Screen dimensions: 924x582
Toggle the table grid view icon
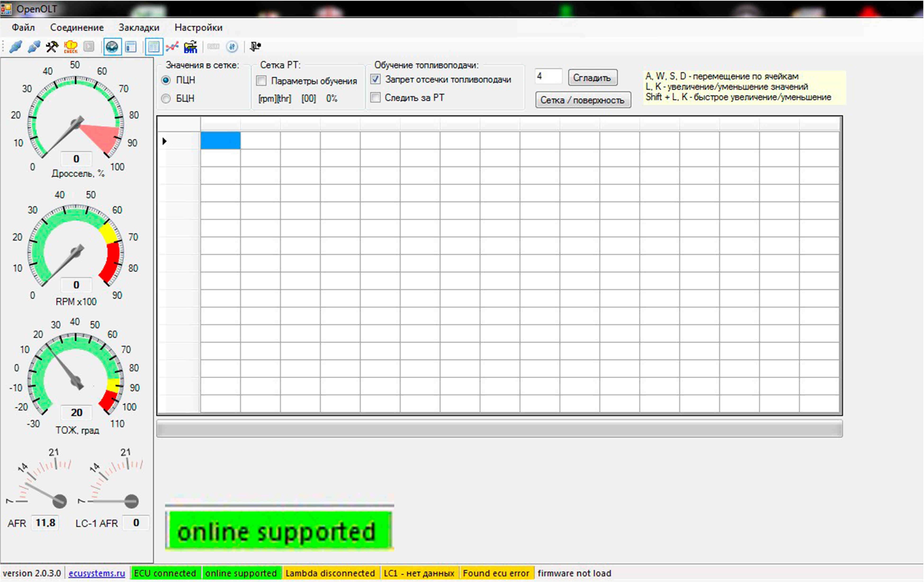pyautogui.click(x=153, y=47)
